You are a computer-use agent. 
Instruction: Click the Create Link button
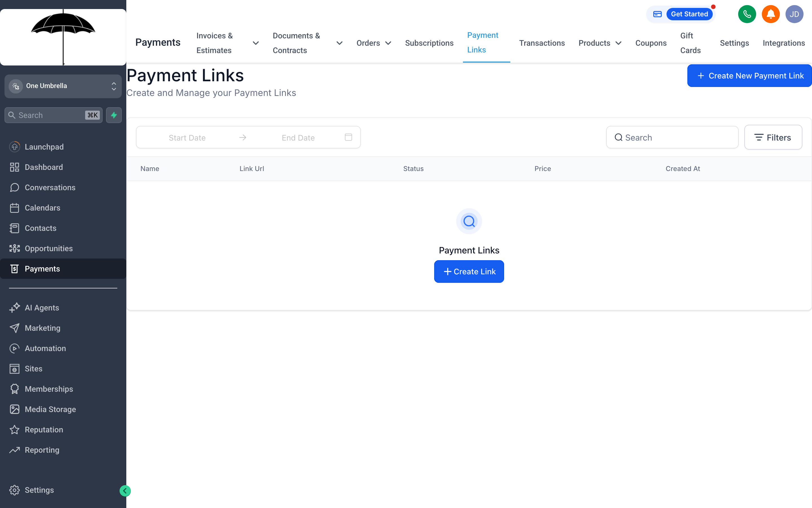(x=469, y=271)
